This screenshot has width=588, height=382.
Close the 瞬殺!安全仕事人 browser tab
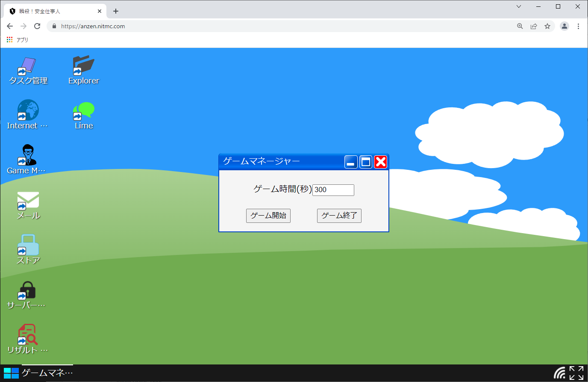pos(100,11)
